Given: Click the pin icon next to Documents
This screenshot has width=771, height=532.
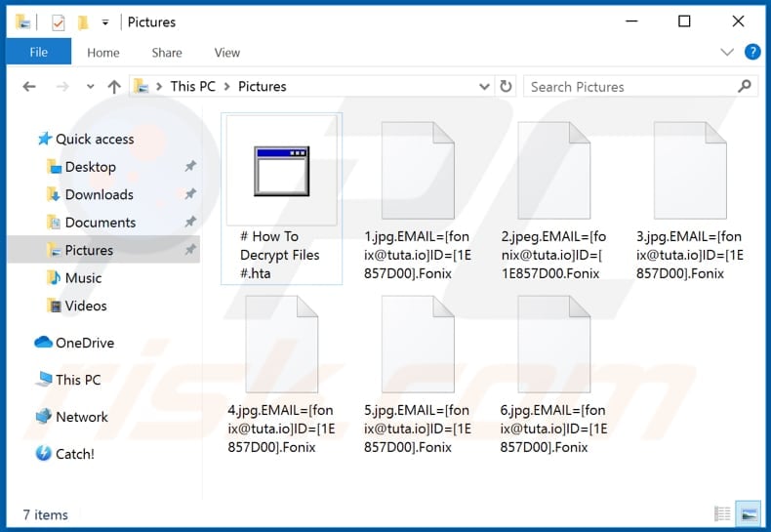Looking at the screenshot, I should pos(190,222).
